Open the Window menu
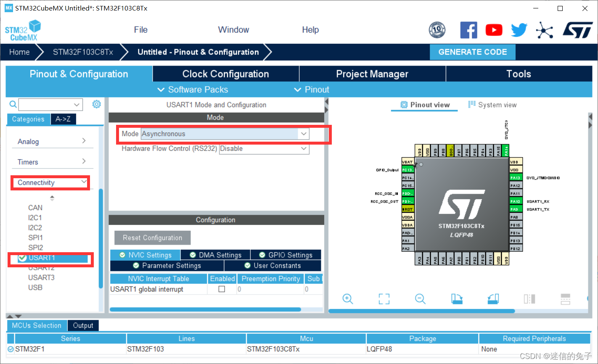 (x=233, y=30)
